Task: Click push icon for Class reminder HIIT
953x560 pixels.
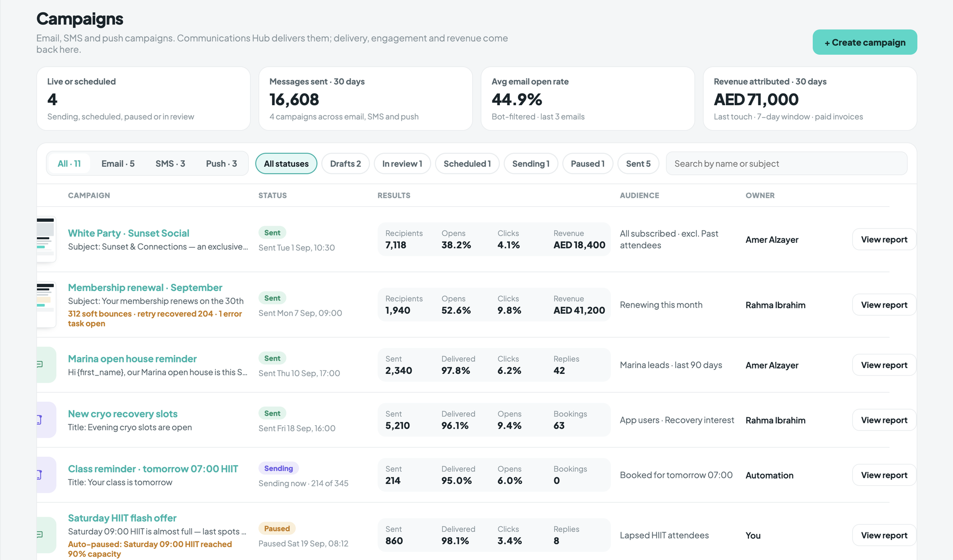Action: coord(46,475)
